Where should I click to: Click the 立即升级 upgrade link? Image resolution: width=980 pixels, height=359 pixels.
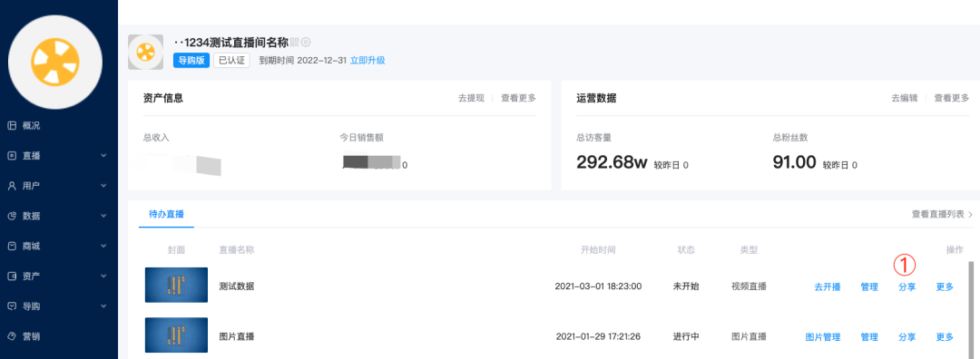[367, 61]
